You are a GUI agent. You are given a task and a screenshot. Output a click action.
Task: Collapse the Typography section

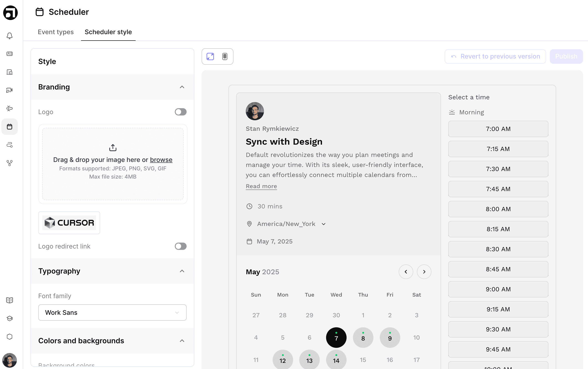click(x=182, y=271)
